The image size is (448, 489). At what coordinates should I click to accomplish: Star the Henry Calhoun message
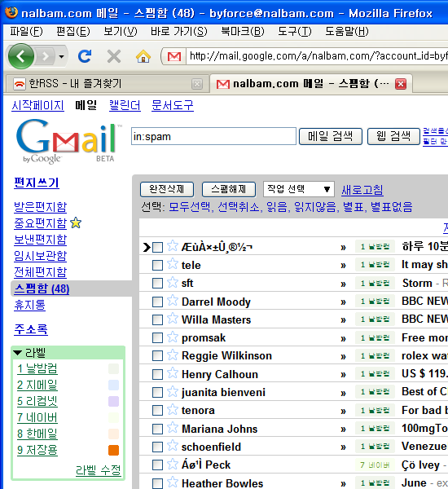click(x=173, y=372)
